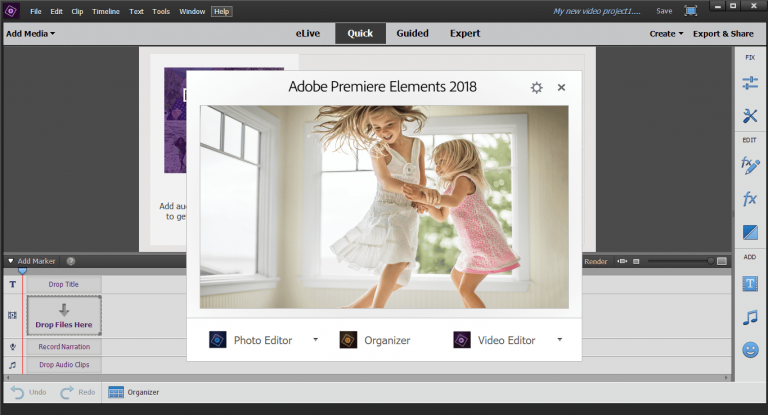This screenshot has height=415, width=768.
Task: Click the Photo Editor icon
Action: pos(217,340)
